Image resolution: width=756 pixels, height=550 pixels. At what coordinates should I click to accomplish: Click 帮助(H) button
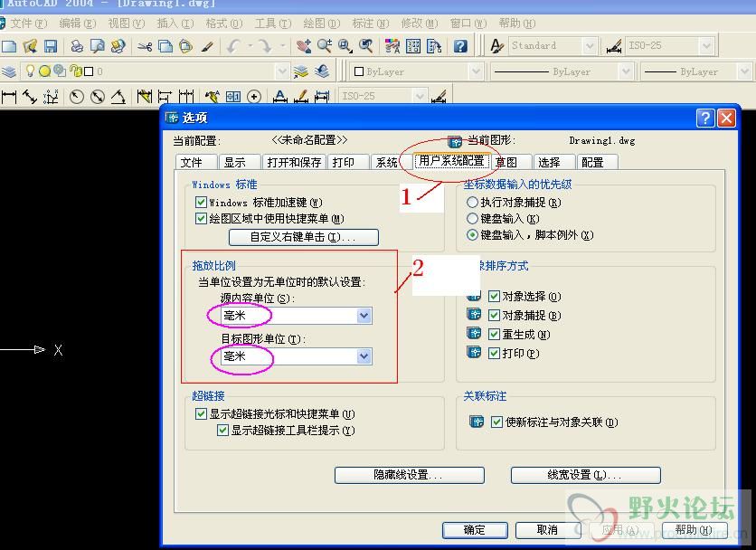point(695,530)
